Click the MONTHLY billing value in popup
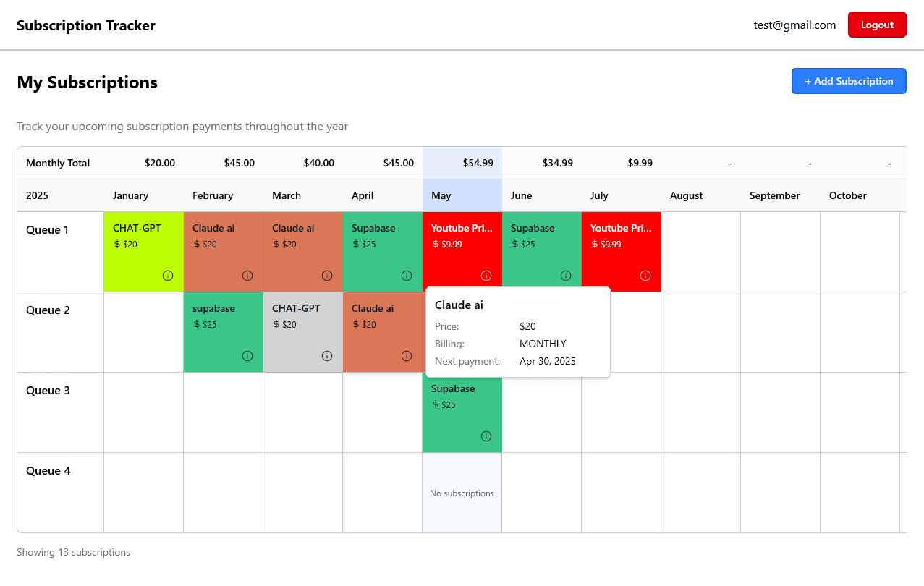This screenshot has width=924, height=586. 543,344
